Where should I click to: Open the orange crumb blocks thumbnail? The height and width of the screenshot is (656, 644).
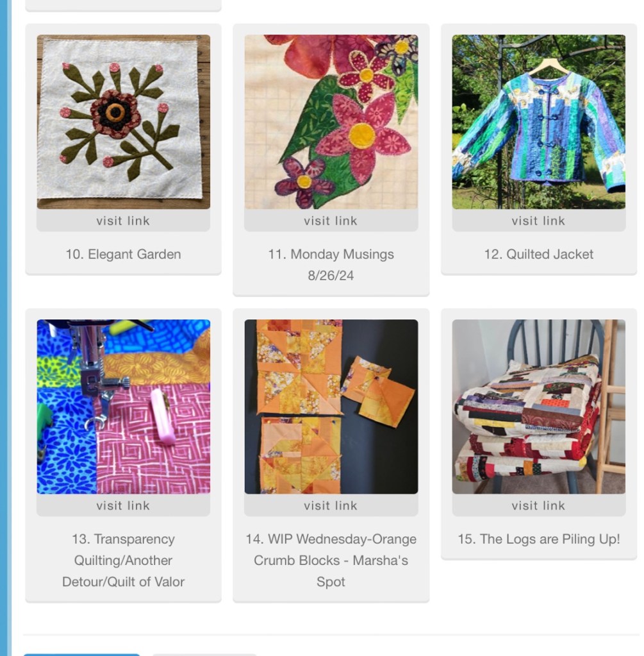331,407
